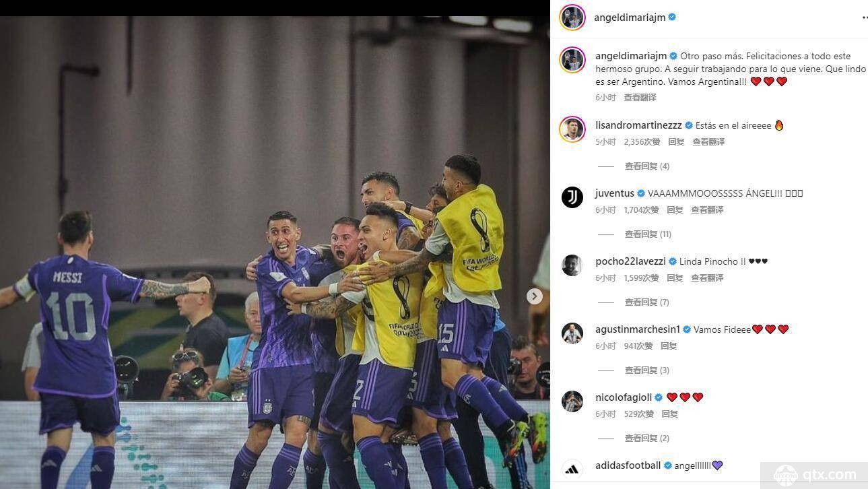Open lisandromartinezzz avatar
Viewport: 868px width, 489px height.
coord(572,129)
